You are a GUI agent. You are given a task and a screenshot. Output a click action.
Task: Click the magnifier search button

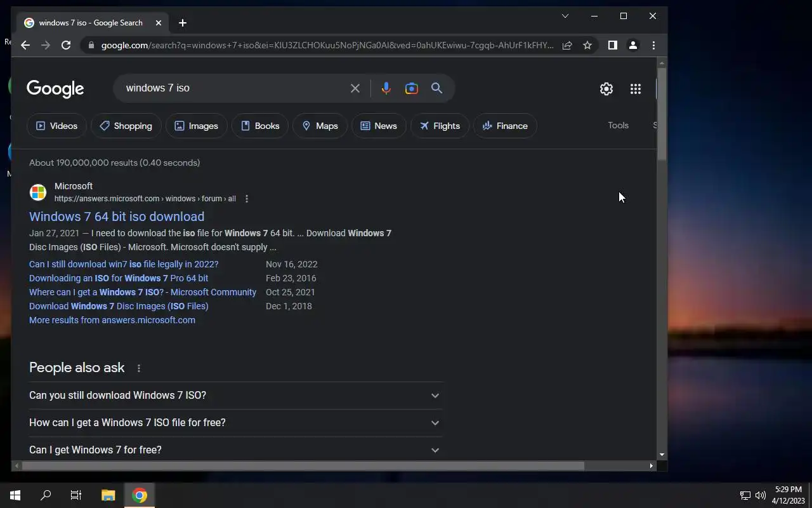pos(436,88)
